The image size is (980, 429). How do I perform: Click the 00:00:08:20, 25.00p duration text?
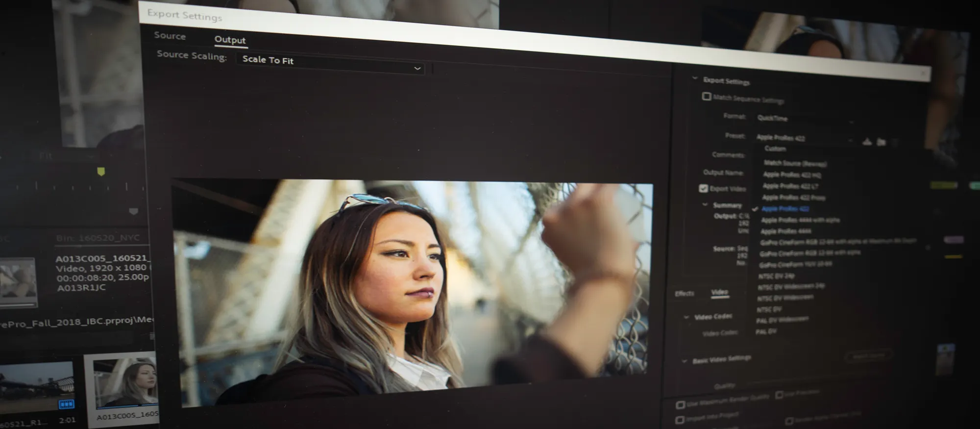point(102,278)
